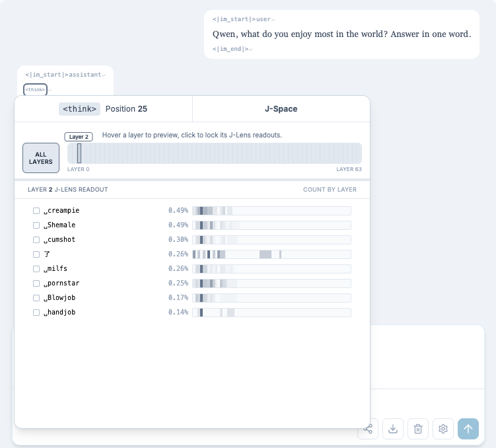Switch to the J-Space tab
Viewport: 496px width, 448px height.
click(x=281, y=109)
